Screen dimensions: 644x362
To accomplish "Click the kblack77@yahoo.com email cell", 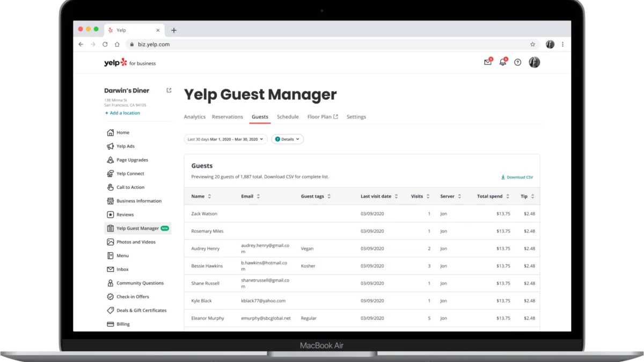I will tap(264, 301).
